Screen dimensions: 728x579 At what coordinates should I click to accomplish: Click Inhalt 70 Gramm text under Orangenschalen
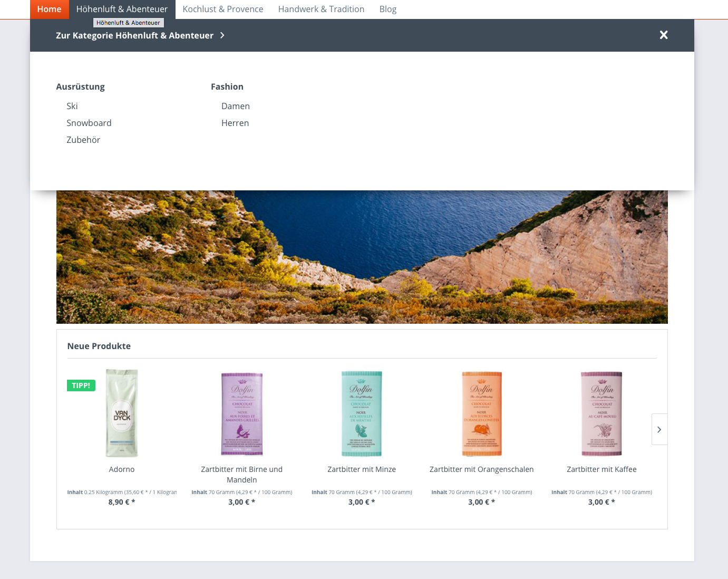[482, 492]
